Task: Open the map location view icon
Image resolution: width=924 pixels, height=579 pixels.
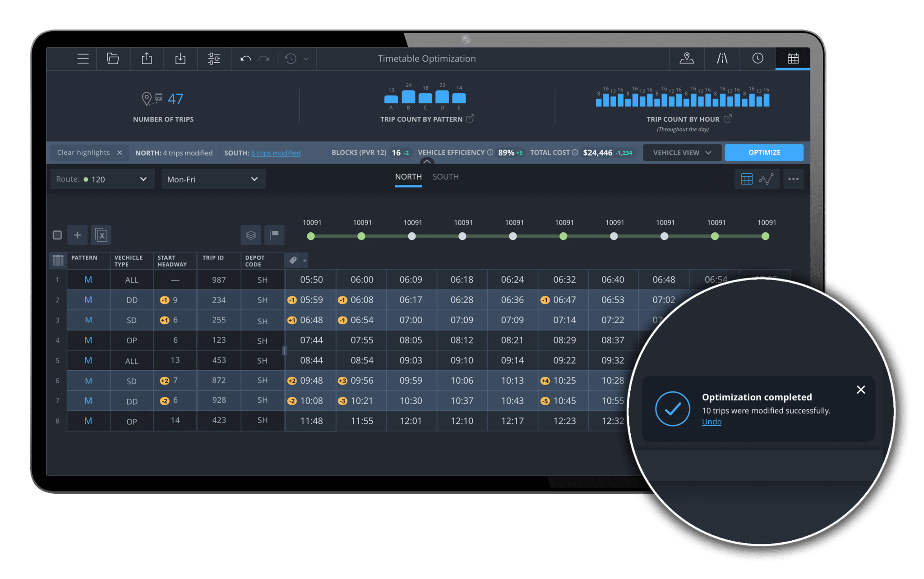Action: click(687, 59)
